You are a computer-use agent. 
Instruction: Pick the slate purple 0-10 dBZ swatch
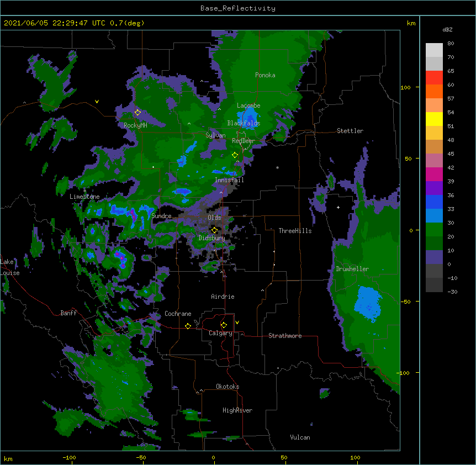[434, 257]
